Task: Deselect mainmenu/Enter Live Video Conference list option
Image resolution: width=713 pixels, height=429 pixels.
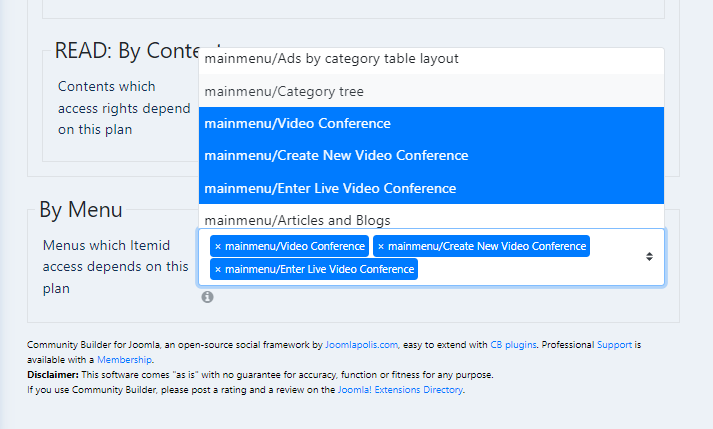Action: tap(431, 188)
